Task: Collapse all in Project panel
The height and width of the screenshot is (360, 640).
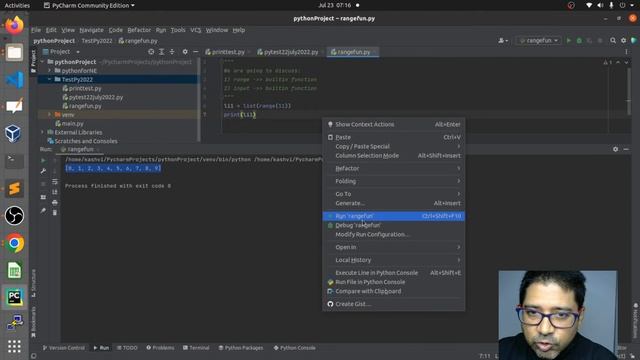Action: click(x=172, y=52)
